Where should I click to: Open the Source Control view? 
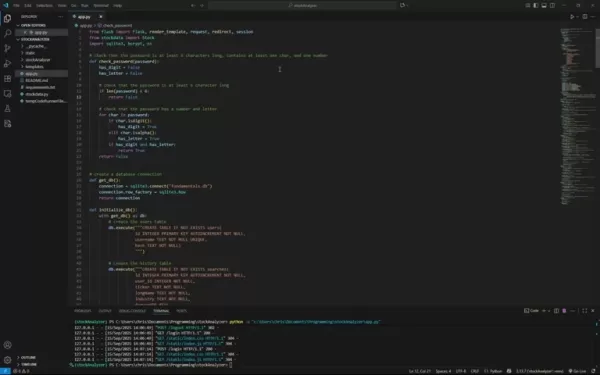point(7,48)
